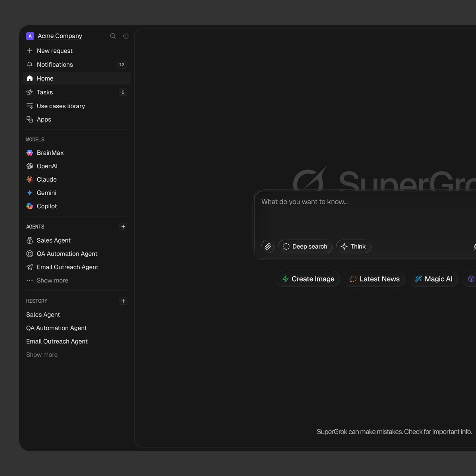Select the Home menu item

(77, 79)
